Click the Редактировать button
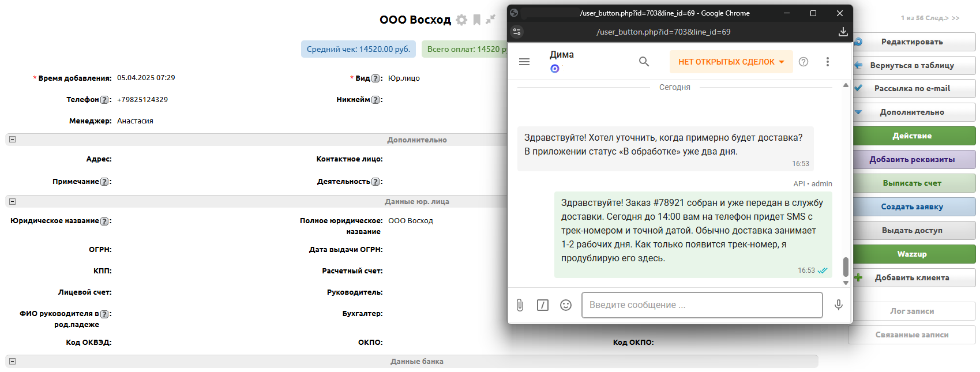The height and width of the screenshot is (372, 980). tap(911, 42)
